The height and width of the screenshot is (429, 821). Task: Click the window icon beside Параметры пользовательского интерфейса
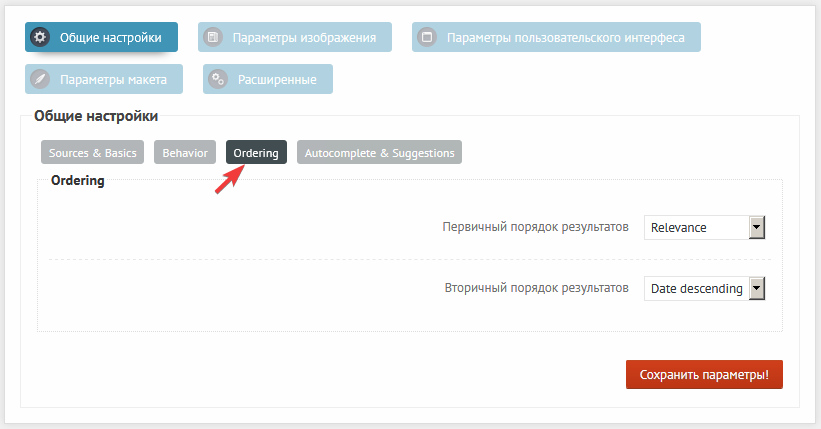pyautogui.click(x=428, y=38)
